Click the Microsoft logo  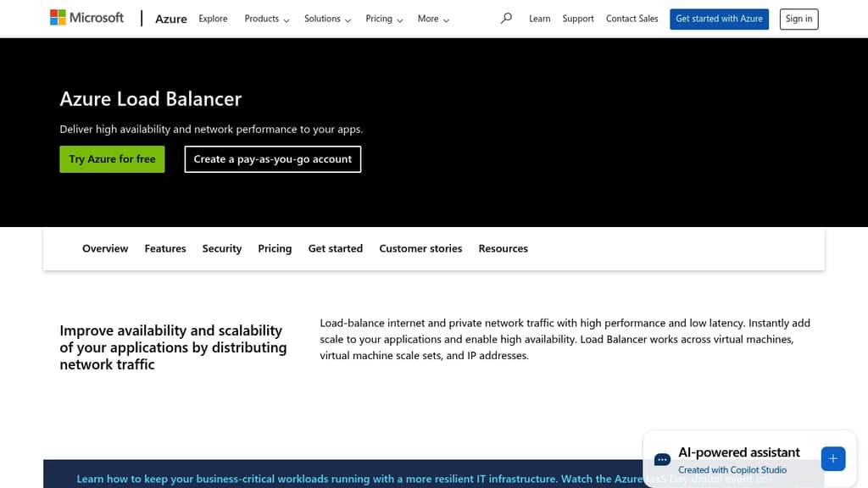87,18
